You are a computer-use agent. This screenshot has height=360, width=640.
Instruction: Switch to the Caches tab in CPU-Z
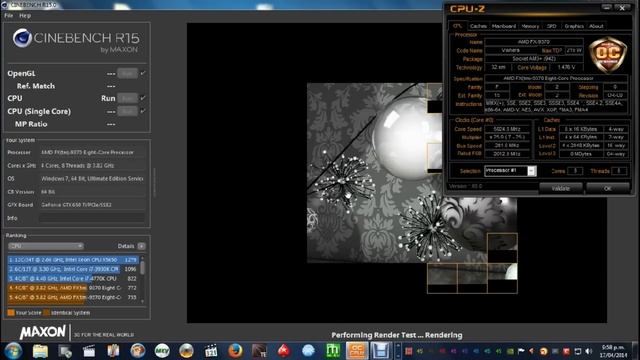click(x=478, y=26)
